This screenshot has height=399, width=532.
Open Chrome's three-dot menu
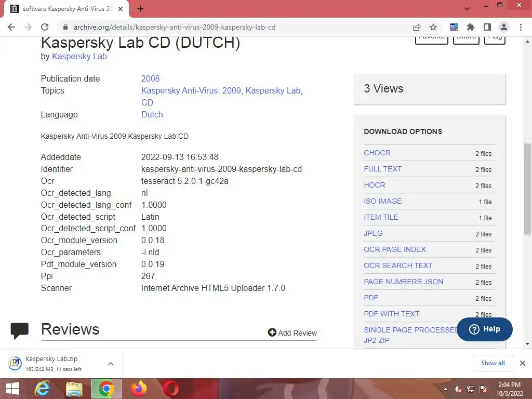coord(521,27)
